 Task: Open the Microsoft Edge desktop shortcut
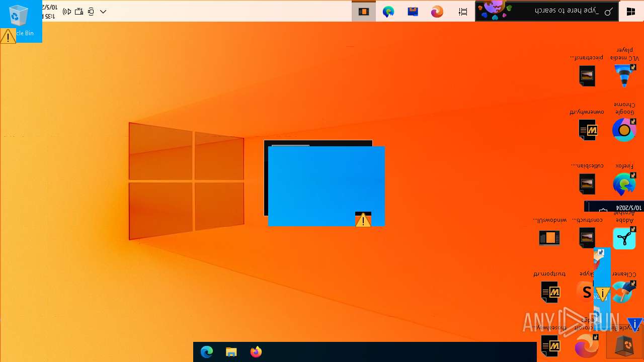tap(587, 346)
